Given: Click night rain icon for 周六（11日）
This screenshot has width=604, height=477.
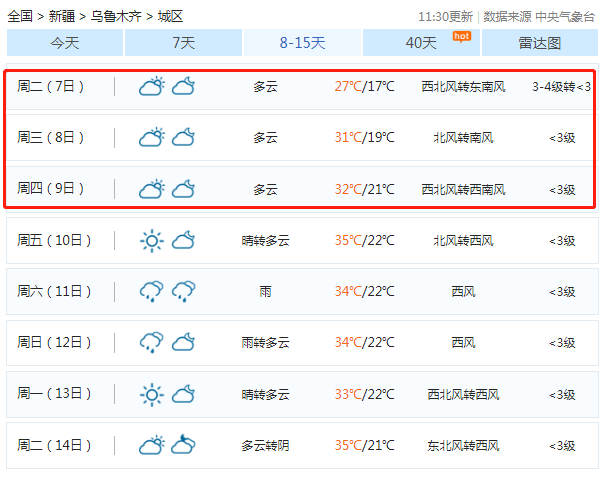Looking at the screenshot, I should [x=183, y=292].
